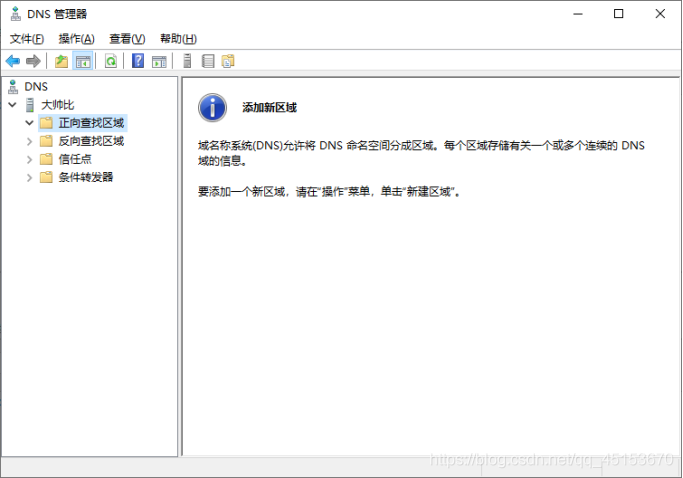Open the 查看(V) menu
Viewport: 683px width, 478px height.
click(127, 39)
